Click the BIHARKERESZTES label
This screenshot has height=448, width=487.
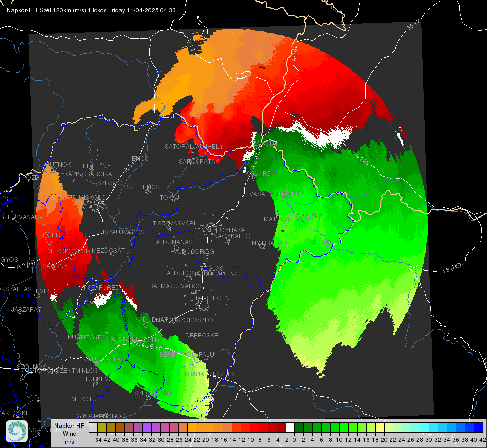(209, 374)
